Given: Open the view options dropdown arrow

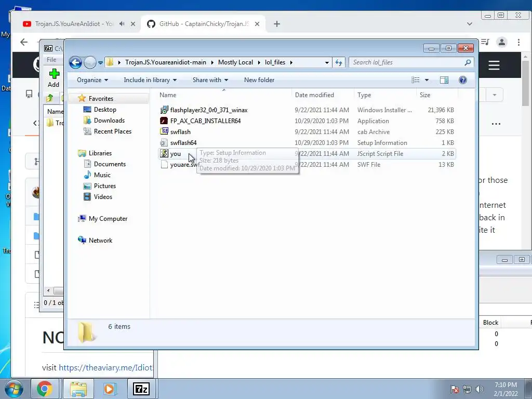Looking at the screenshot, I should click(427, 80).
